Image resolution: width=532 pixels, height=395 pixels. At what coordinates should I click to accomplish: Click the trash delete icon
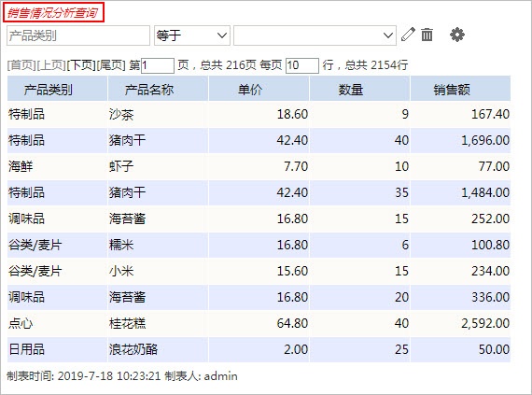point(427,35)
